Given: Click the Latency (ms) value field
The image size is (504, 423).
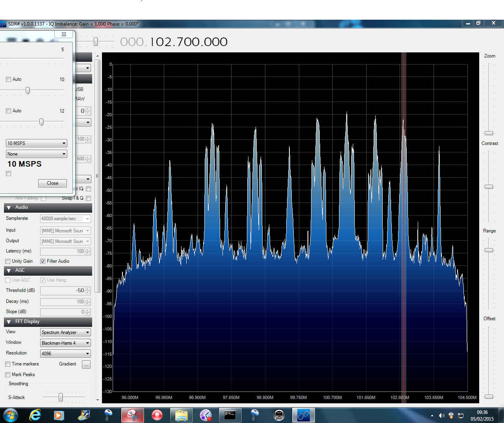Looking at the screenshot, I should coord(65,251).
